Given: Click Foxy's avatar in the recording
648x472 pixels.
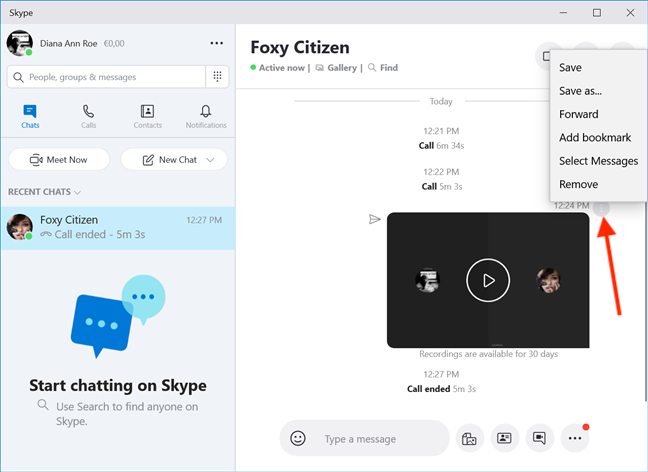Looking at the screenshot, I should 548,280.
